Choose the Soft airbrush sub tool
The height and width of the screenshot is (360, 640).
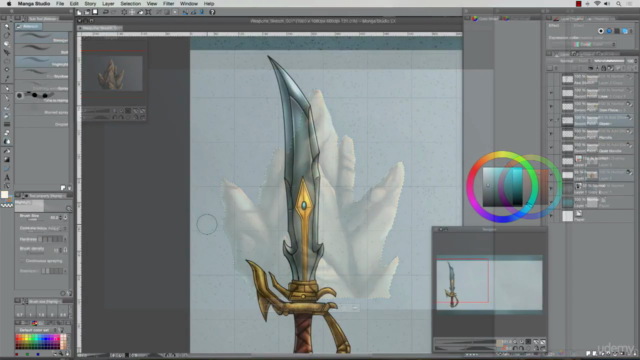tap(42, 50)
